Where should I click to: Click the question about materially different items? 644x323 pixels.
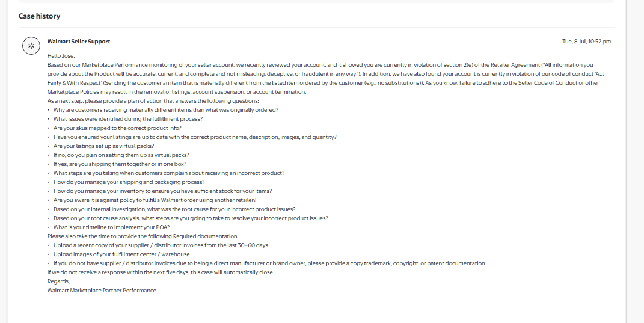(x=165, y=110)
